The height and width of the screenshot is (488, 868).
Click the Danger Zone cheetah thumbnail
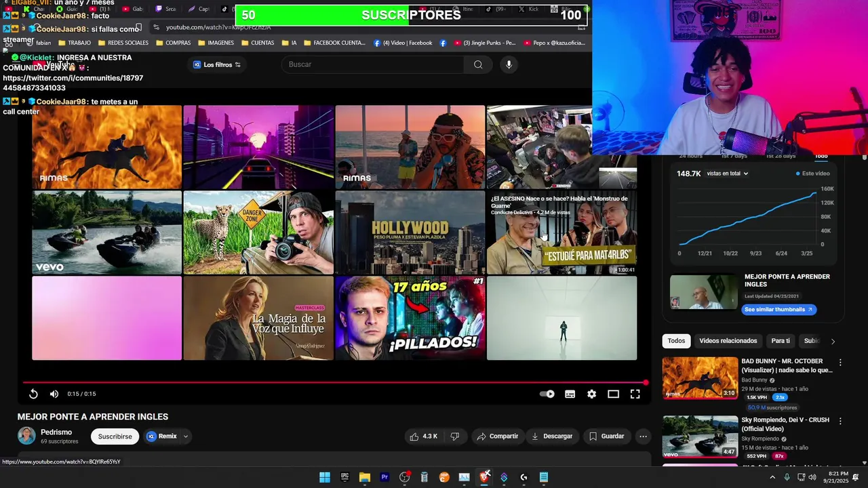(x=258, y=232)
